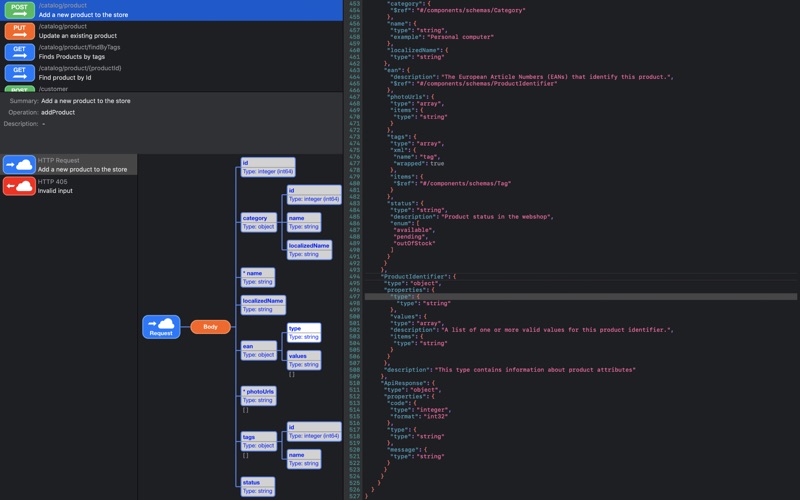Click the "available" enum value
The image size is (800, 500).
click(x=413, y=230)
